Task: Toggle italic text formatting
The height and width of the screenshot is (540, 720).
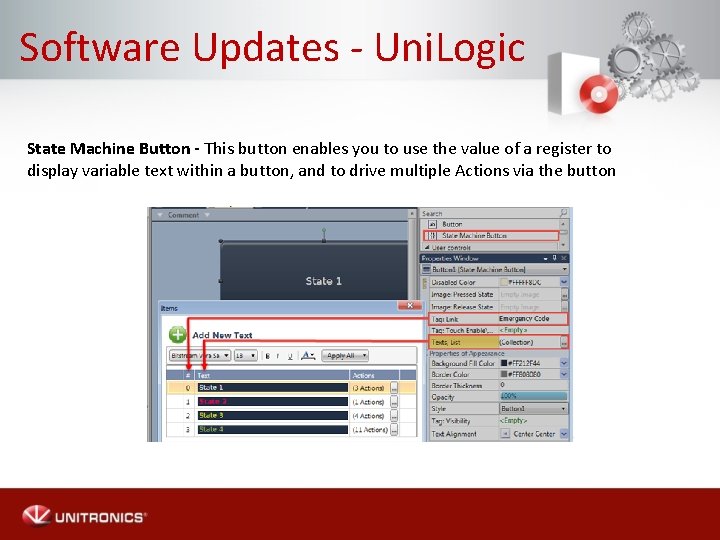Action: [278, 356]
